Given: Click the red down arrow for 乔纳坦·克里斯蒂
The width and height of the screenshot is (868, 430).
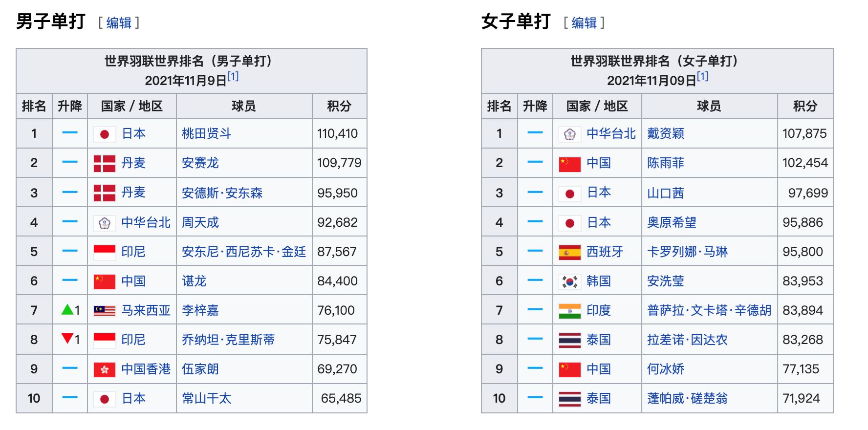Looking at the screenshot, I should [67, 339].
